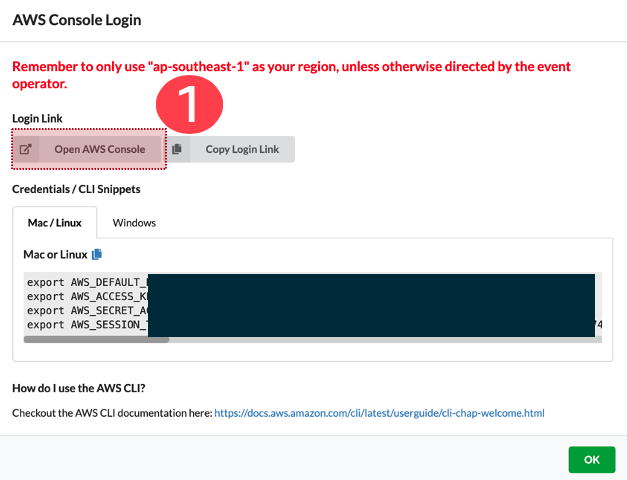Click the export AWS_SESSION line
627x480 pixels.
pyautogui.click(x=87, y=324)
